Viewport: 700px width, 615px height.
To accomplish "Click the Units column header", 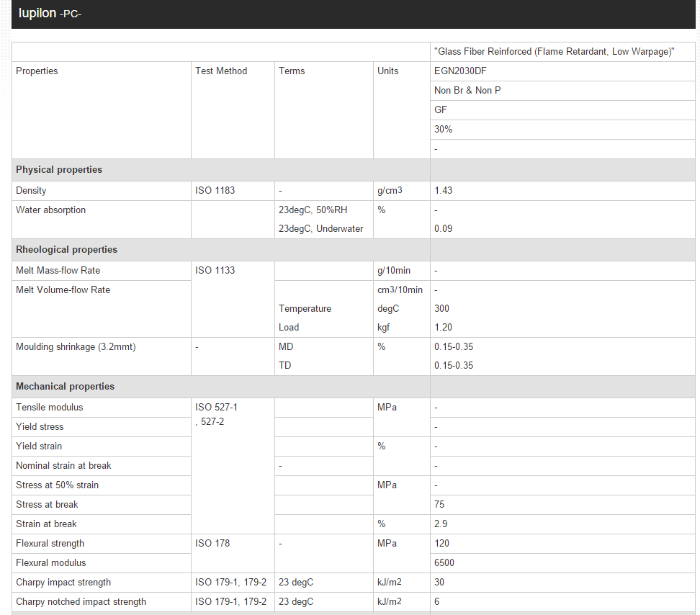I will pyautogui.click(x=387, y=71).
